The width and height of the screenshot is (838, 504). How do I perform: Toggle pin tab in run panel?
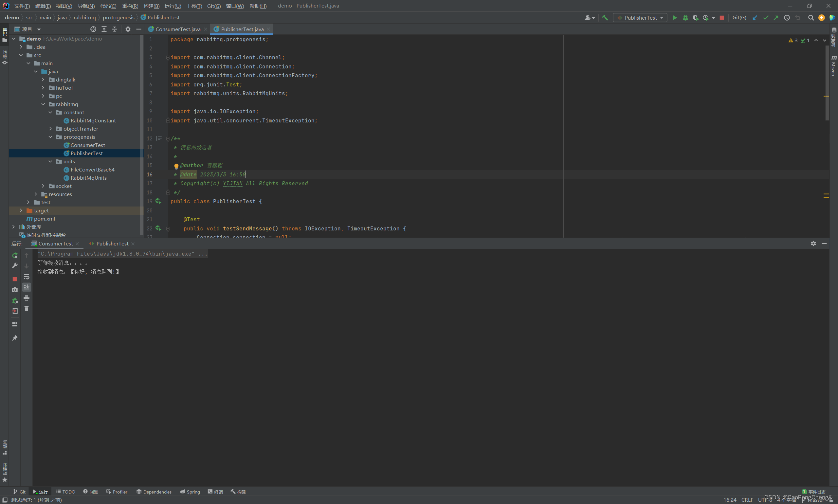(15, 338)
